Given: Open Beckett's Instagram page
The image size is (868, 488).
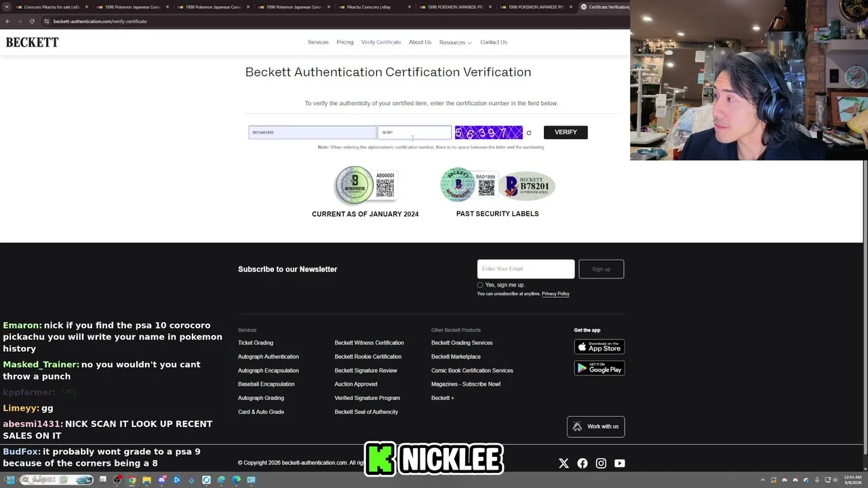Looking at the screenshot, I should (601, 464).
